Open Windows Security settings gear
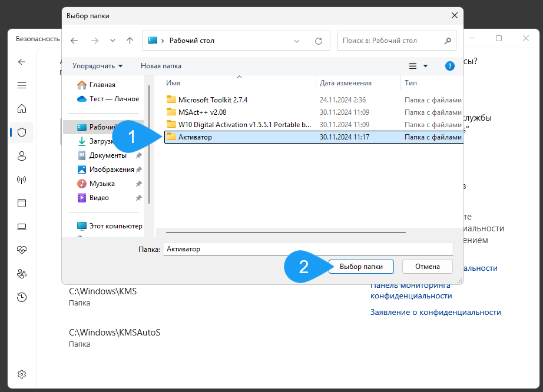543x392 pixels. coord(22,374)
